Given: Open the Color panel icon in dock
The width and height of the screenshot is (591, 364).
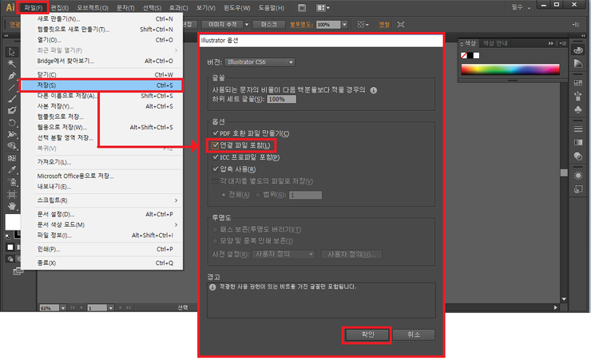Looking at the screenshot, I should 578,49.
